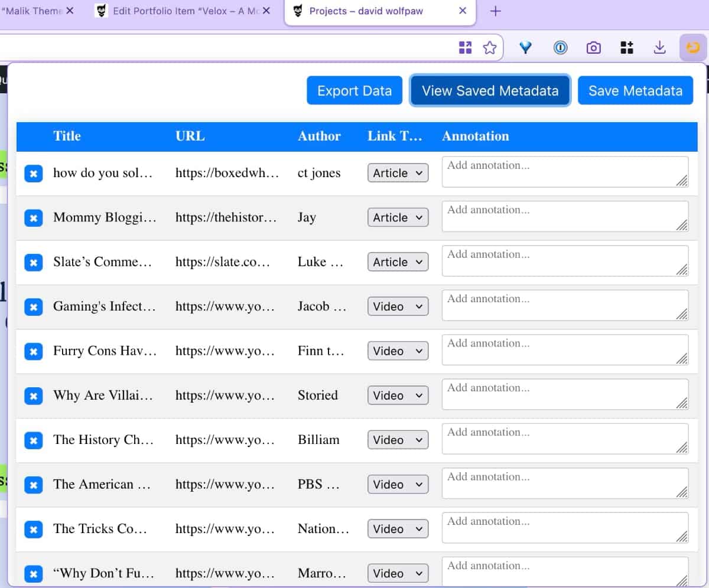Open Video dropdown in Furry Cons row
This screenshot has height=588, width=709.
point(398,351)
